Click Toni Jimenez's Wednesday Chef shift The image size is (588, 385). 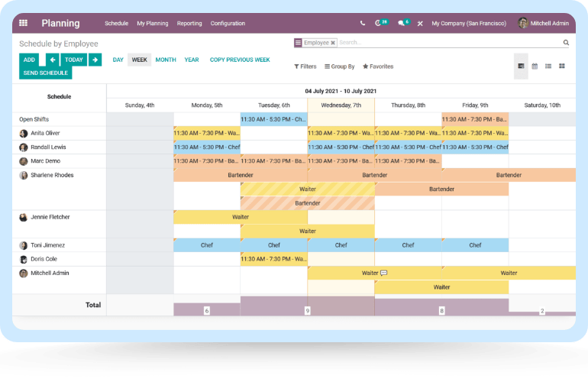pos(341,245)
